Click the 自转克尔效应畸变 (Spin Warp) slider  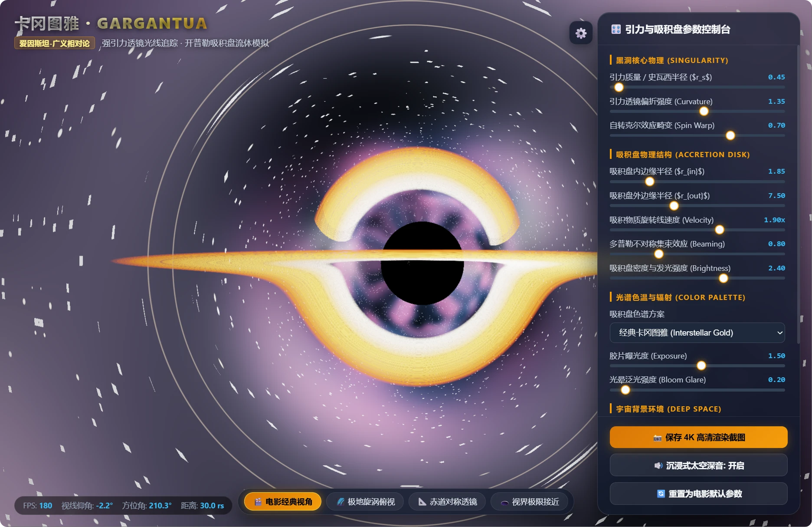click(x=697, y=135)
